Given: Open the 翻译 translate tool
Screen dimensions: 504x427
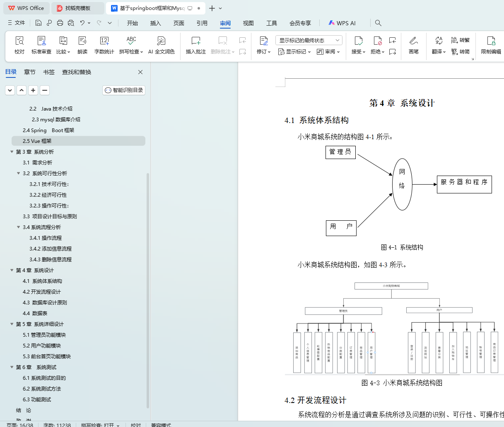Looking at the screenshot, I should coord(439,45).
